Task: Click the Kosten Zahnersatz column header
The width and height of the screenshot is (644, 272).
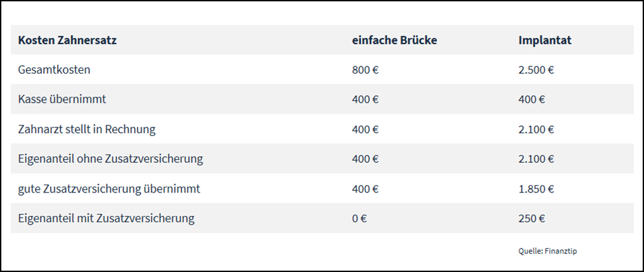Action: pos(68,40)
